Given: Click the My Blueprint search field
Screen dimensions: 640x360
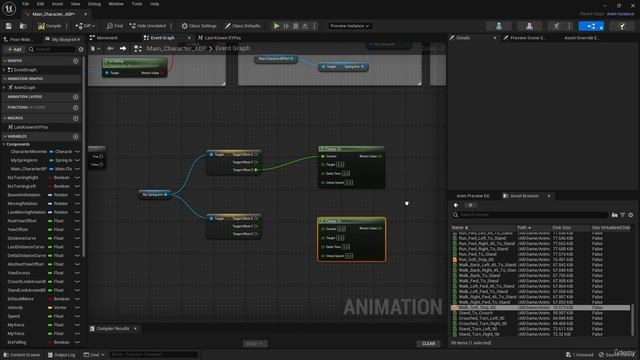Looking at the screenshot, I should tap(52, 49).
